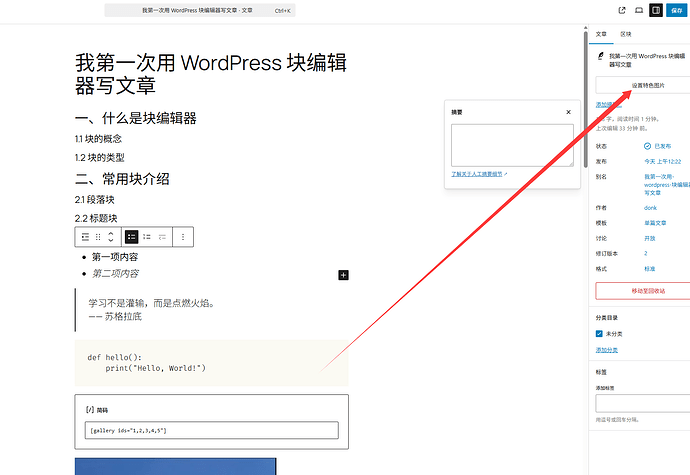Click the shortcode field with [gallery ids]

[x=212, y=430]
